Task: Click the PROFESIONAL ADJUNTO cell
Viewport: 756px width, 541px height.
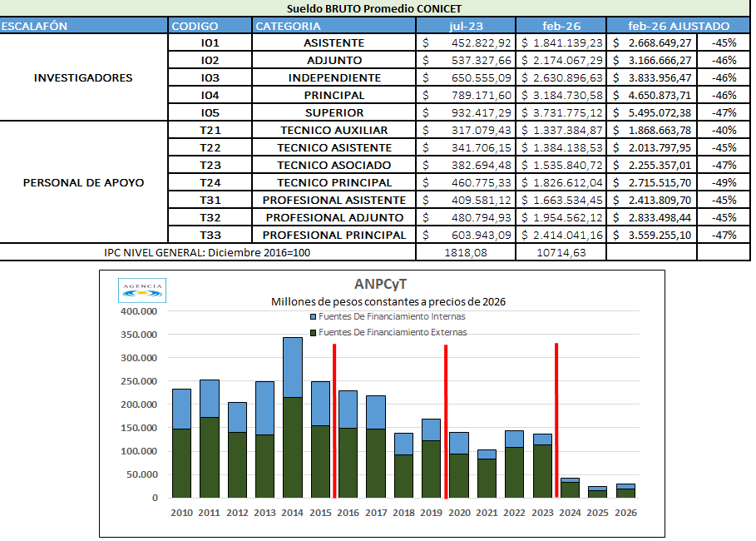Action: (x=334, y=218)
